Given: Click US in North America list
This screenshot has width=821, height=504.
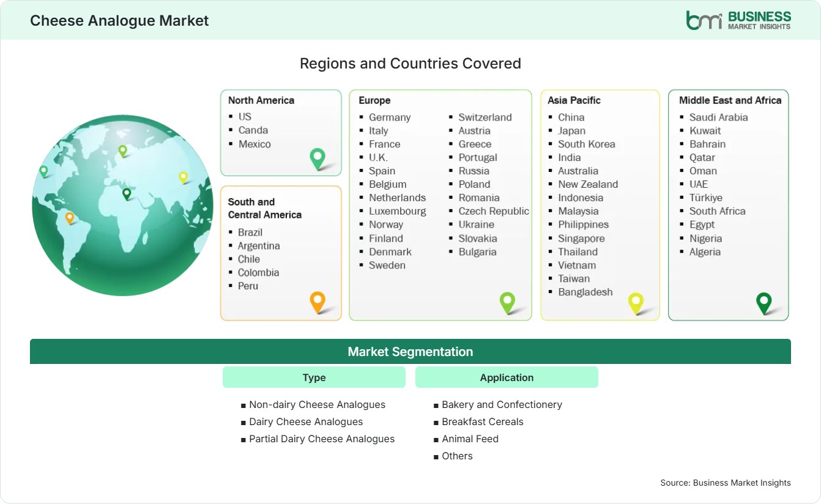Looking at the screenshot, I should pos(245,116).
